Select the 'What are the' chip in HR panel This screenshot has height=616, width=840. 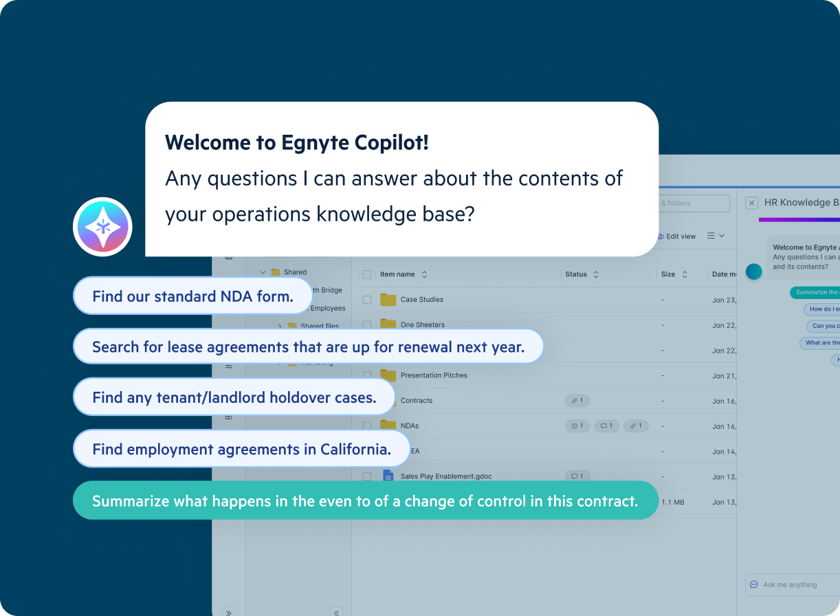[x=820, y=342]
